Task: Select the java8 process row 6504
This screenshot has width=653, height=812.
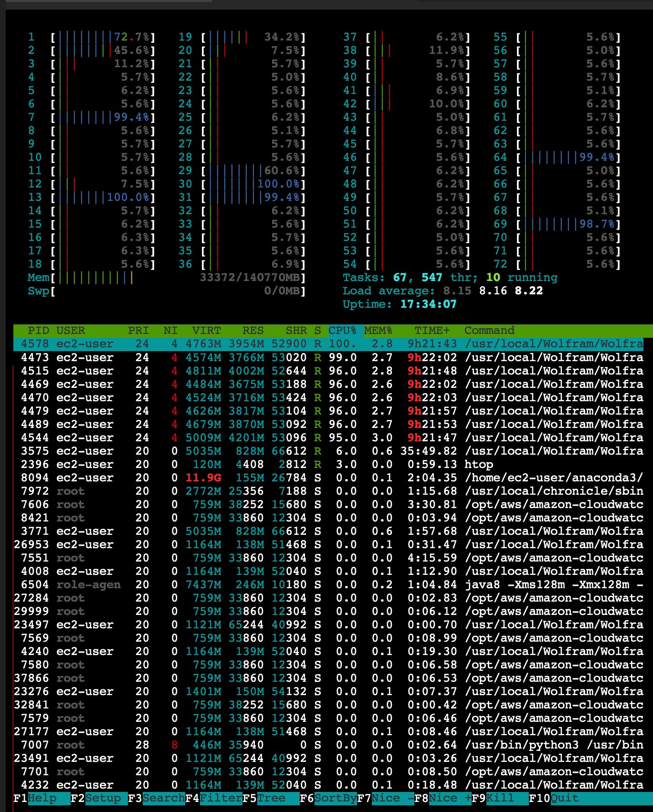Action: pyautogui.click(x=328, y=585)
